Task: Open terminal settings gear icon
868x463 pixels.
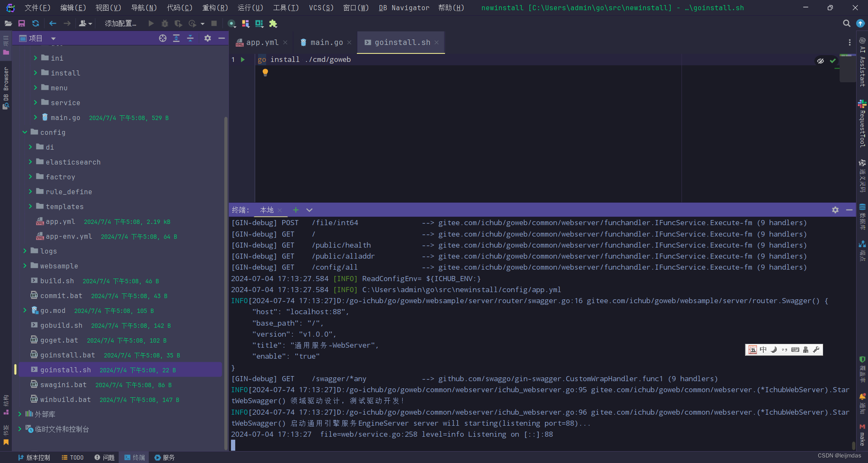Action: click(835, 210)
